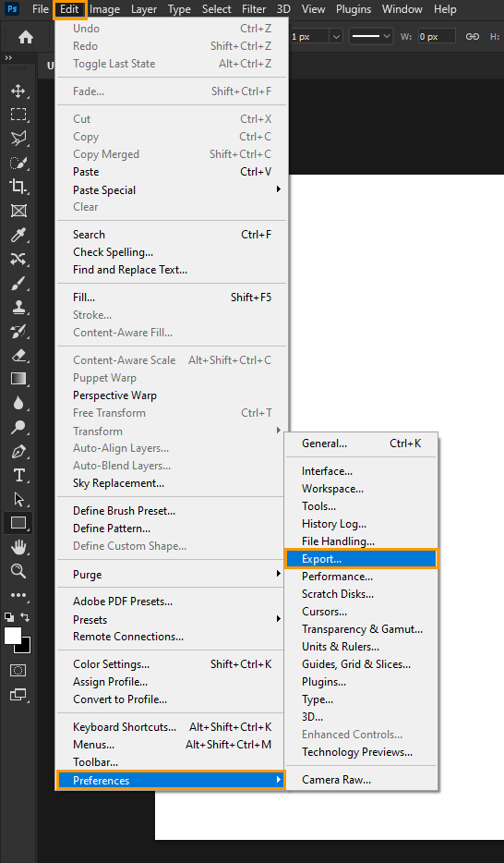The width and height of the screenshot is (504, 863).
Task: Select the Quick Selection tool
Action: click(x=18, y=163)
